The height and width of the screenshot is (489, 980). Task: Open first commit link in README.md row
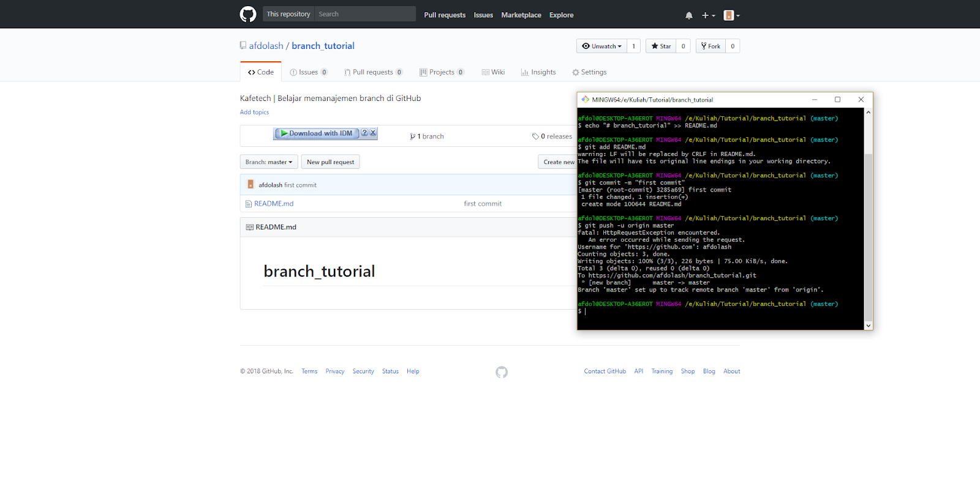(483, 204)
